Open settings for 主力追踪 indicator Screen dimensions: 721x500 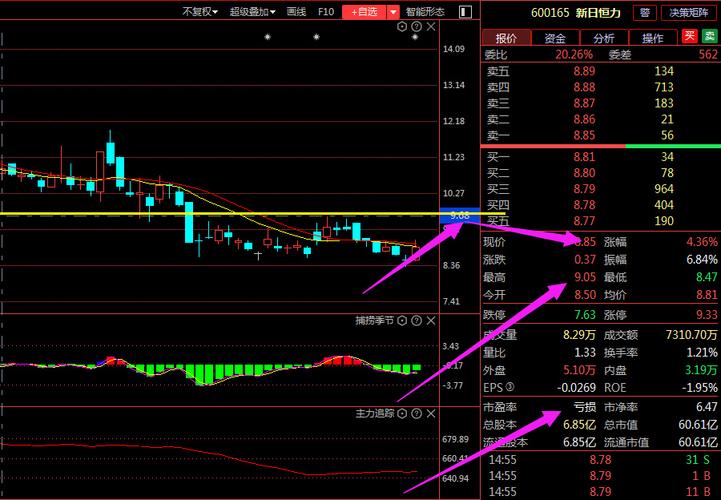point(403,412)
